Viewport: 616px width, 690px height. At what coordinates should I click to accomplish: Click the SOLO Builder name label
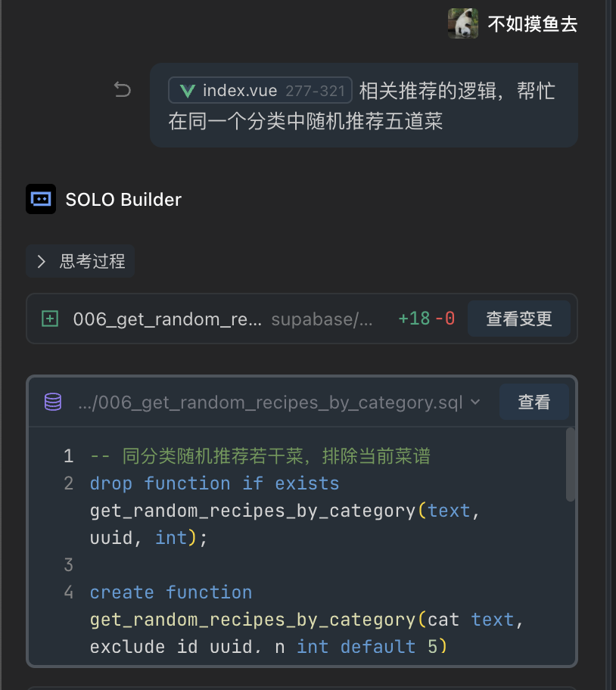click(123, 200)
